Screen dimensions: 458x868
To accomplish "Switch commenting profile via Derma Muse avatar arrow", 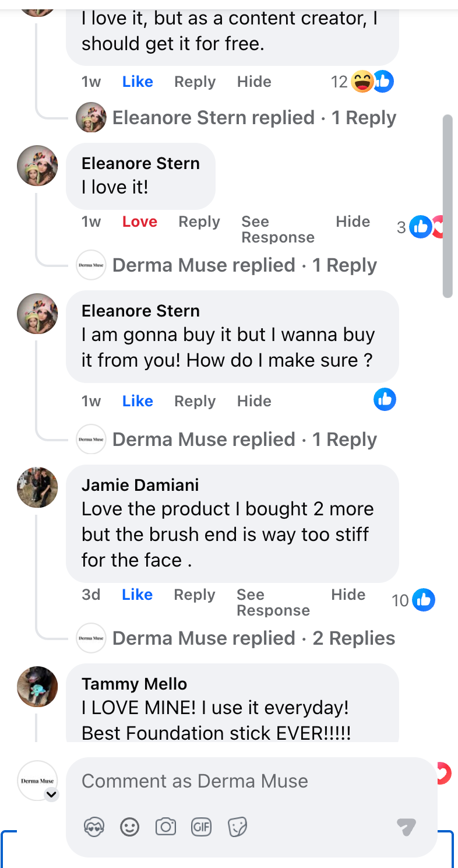I will [x=52, y=793].
